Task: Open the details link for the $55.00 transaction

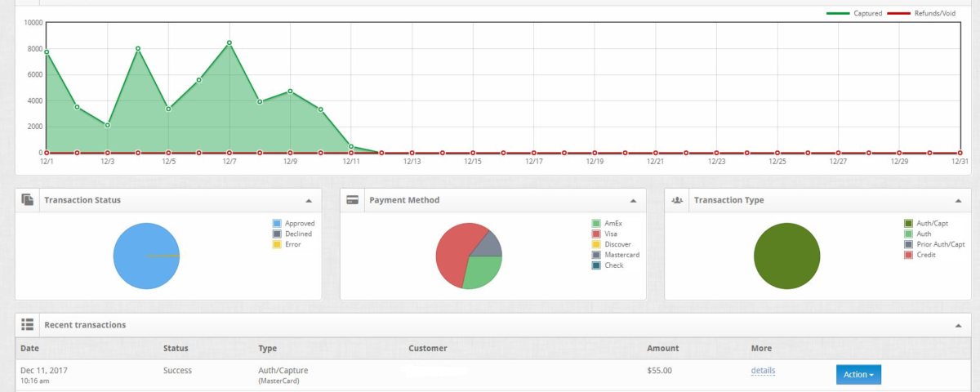Action: tap(763, 371)
